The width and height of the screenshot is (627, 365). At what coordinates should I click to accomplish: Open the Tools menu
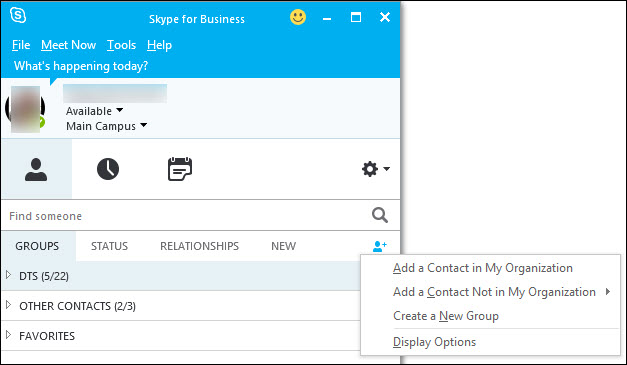pos(121,45)
